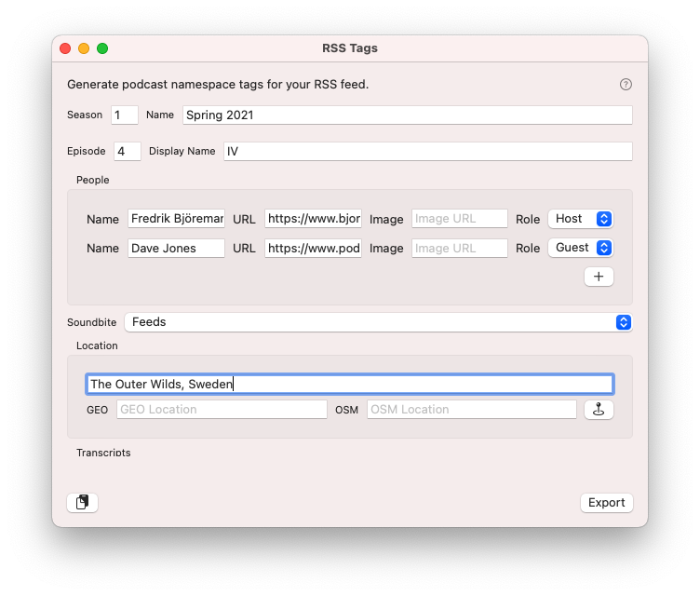Click the Export button
The height and width of the screenshot is (596, 700).
tap(606, 503)
